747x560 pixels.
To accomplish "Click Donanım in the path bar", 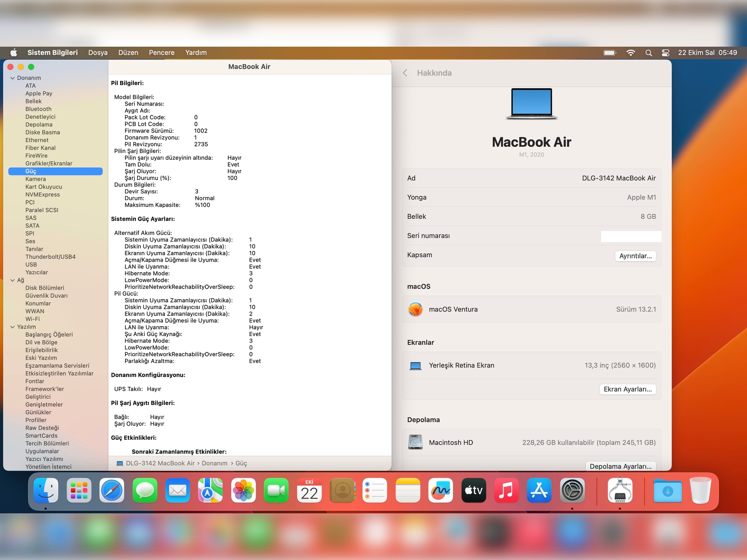I will click(214, 463).
